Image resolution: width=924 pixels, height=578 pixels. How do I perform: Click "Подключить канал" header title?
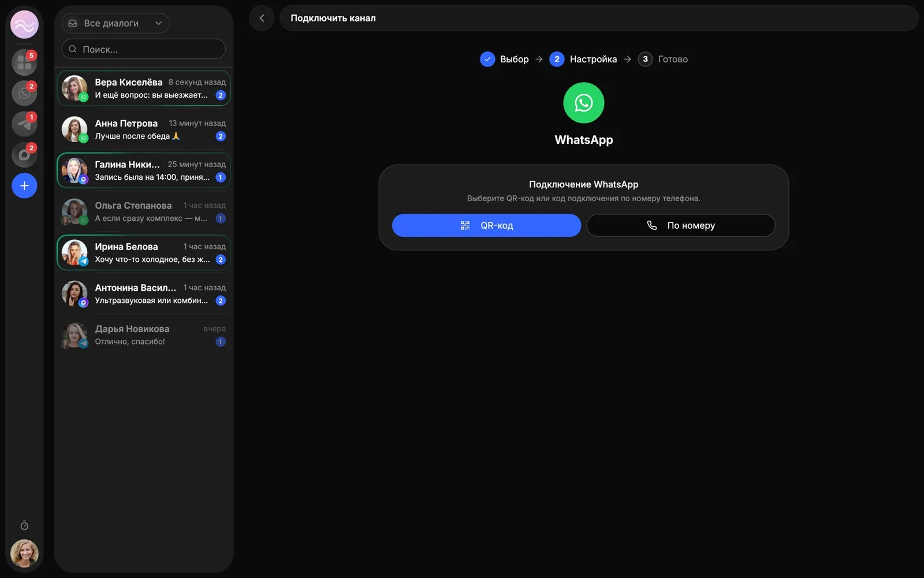click(333, 18)
